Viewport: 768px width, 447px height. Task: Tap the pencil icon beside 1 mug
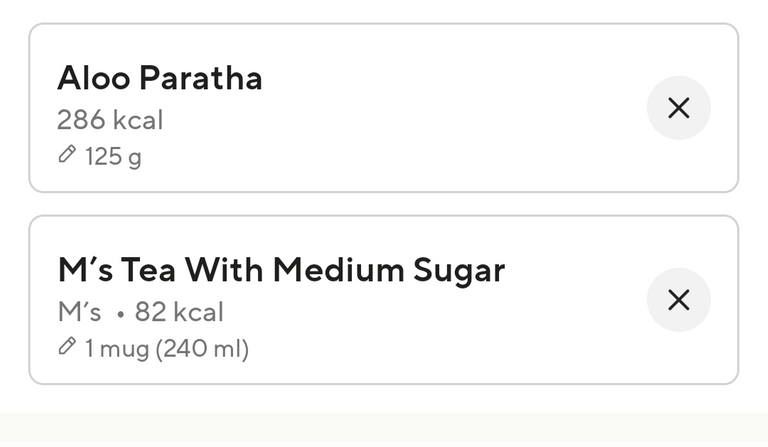click(x=67, y=346)
